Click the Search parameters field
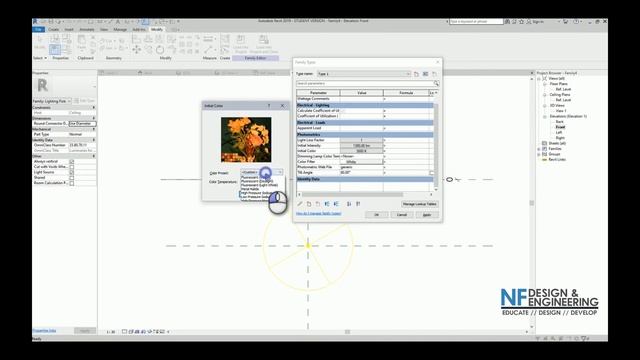The width and height of the screenshot is (640, 360). (x=364, y=83)
